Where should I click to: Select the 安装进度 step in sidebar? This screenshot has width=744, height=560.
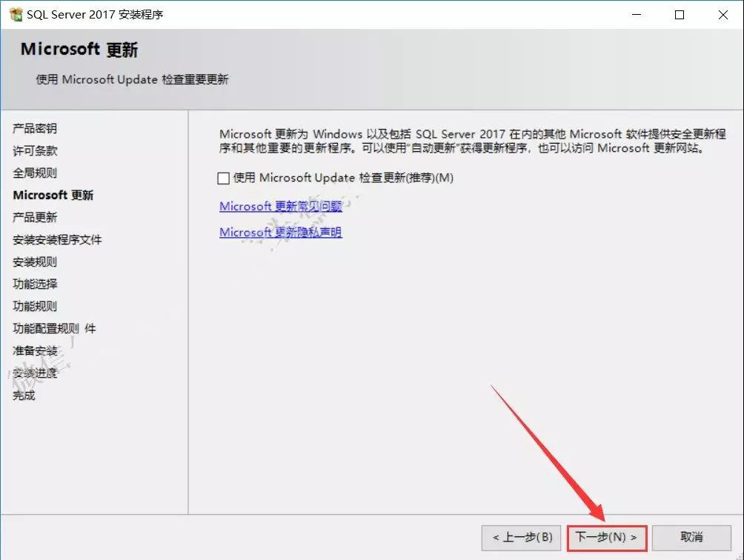click(x=35, y=373)
